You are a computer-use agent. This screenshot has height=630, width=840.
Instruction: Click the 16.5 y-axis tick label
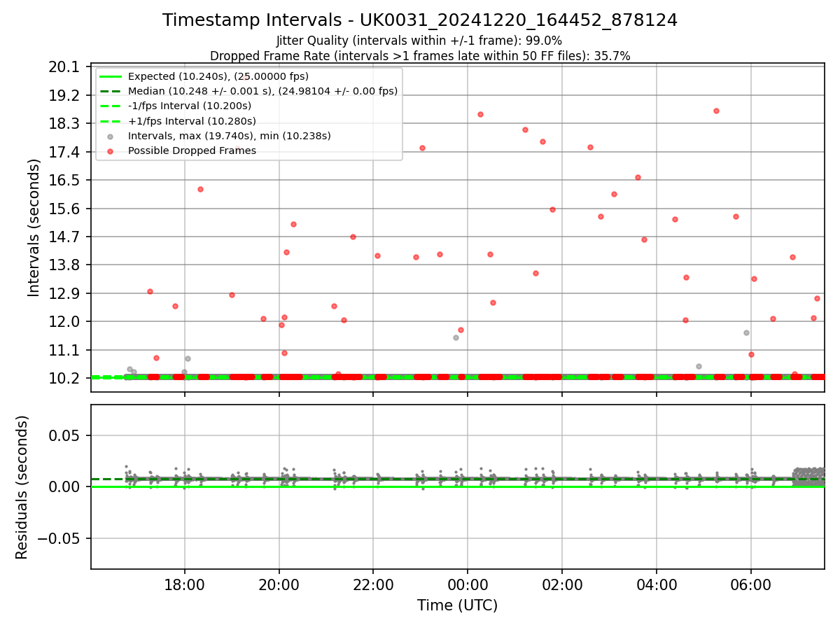click(64, 180)
